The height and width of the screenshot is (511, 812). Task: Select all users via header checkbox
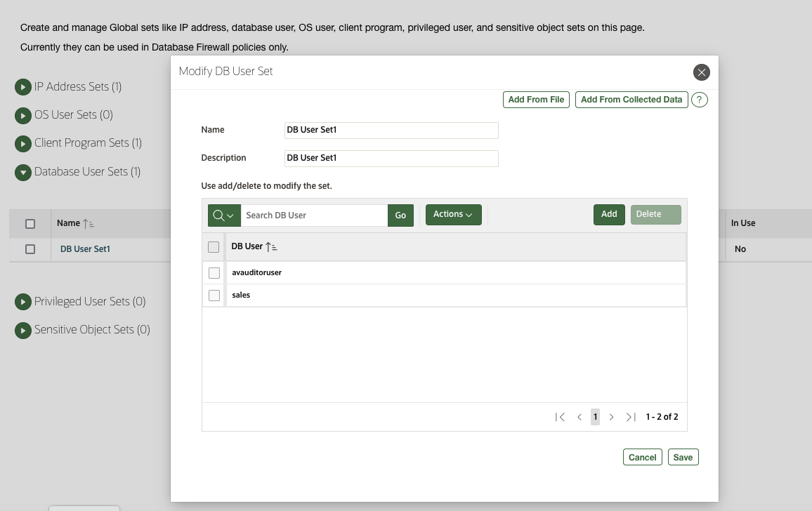tap(214, 246)
